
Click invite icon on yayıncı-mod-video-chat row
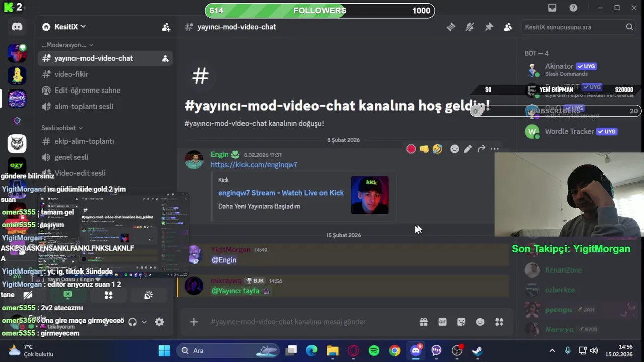coord(165,59)
